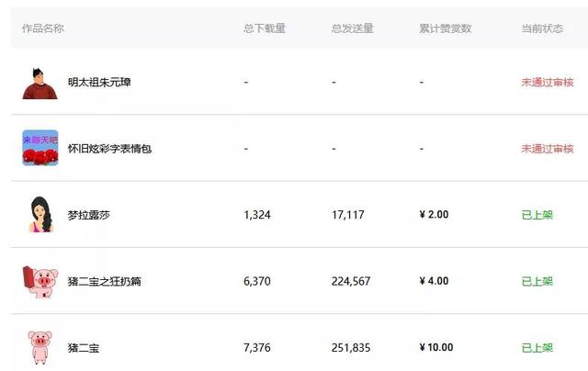
Task: Open the 梦拉露莎 woman sticker thumbnail
Action: (40, 214)
